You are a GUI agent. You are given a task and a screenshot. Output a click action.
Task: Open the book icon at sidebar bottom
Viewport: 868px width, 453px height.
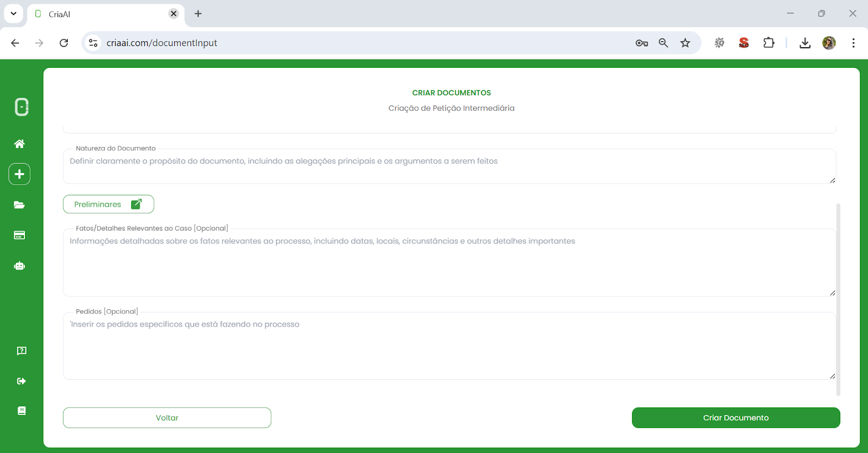tap(22, 411)
